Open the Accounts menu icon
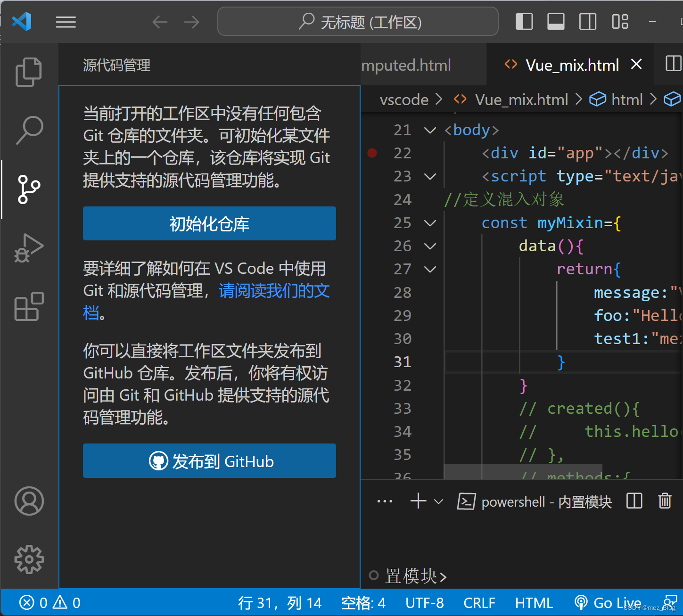This screenshot has height=616, width=683. coord(29,501)
